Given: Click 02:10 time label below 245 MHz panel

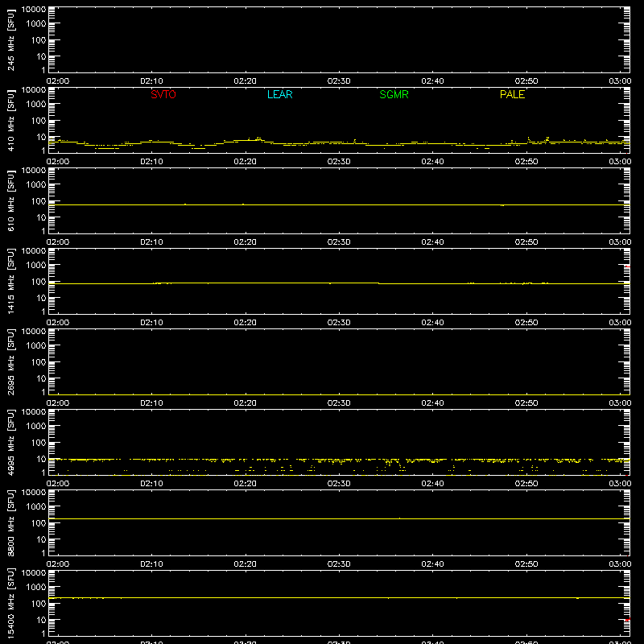Looking at the screenshot, I should pos(151,81).
